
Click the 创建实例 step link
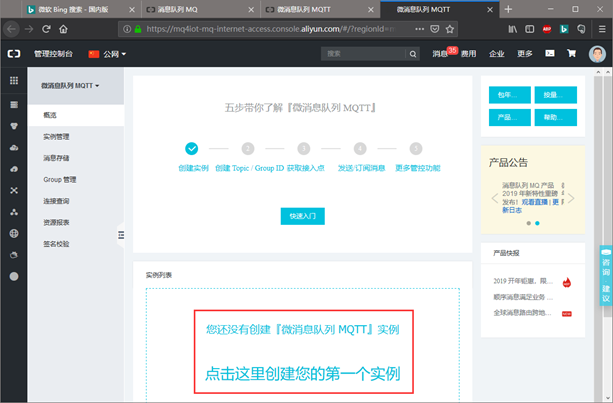pyautogui.click(x=193, y=168)
